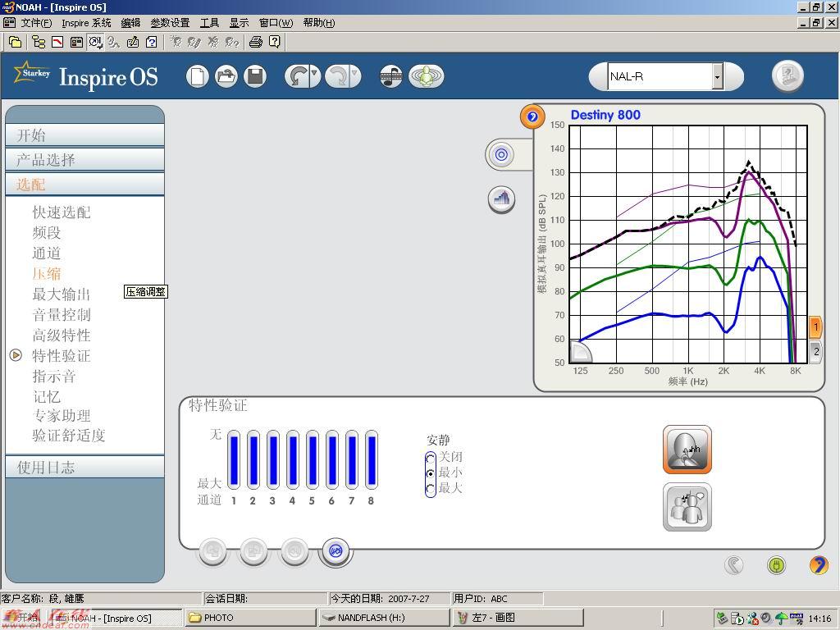Click the orange ear icon above the graph
The image size is (840, 630).
(x=532, y=116)
